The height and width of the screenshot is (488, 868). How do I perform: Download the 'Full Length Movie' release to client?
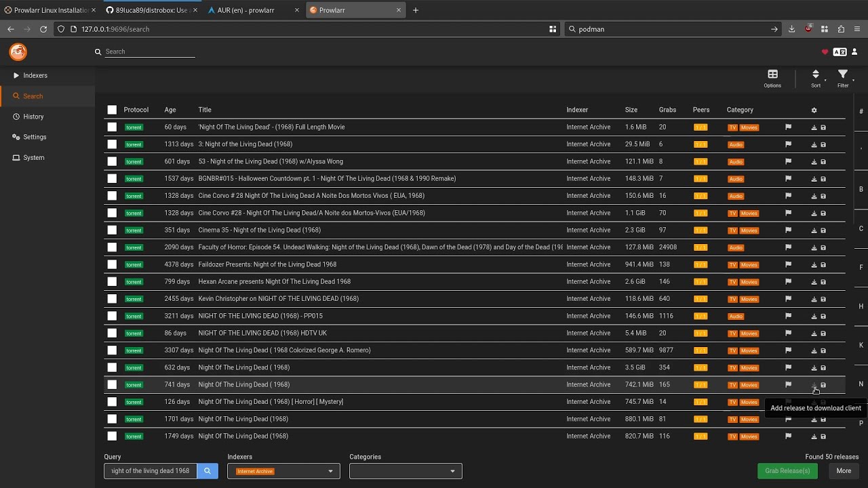814,127
